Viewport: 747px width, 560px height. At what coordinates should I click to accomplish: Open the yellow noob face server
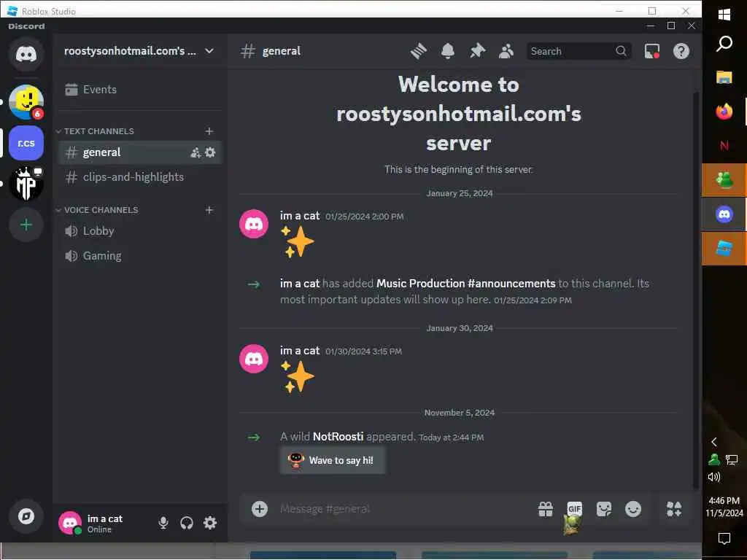pyautogui.click(x=26, y=101)
